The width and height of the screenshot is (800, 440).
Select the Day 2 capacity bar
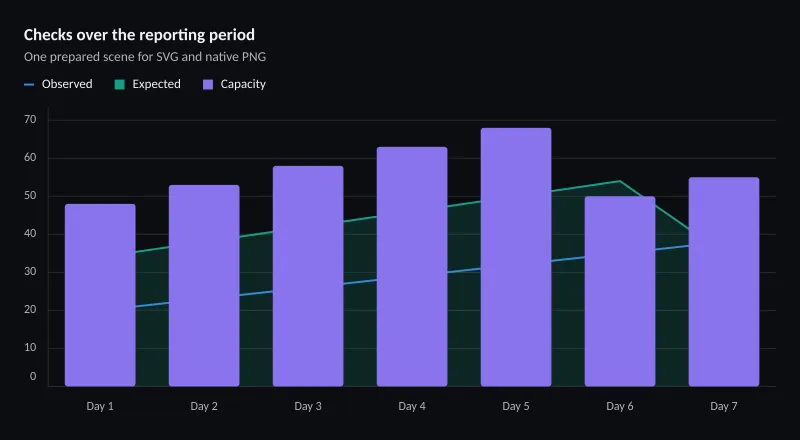[x=204, y=285]
